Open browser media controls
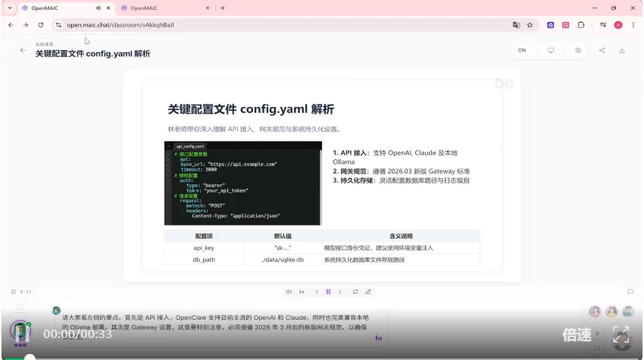 click(603, 25)
